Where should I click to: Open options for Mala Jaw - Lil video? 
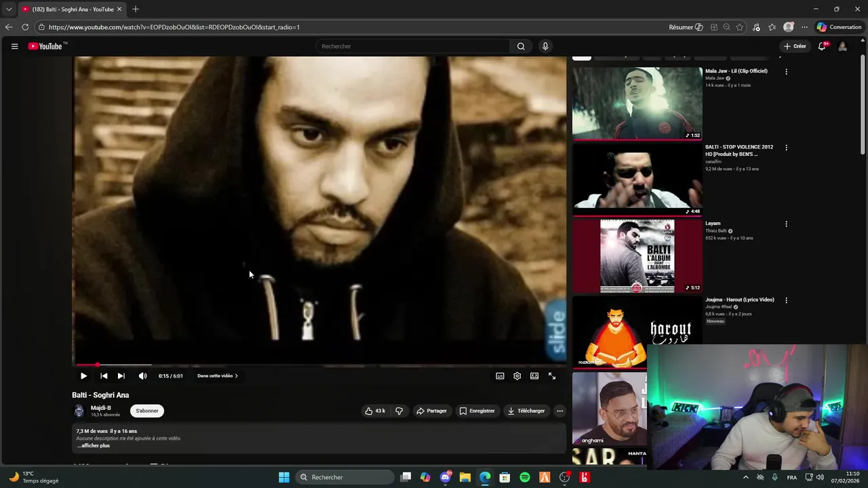coord(787,71)
